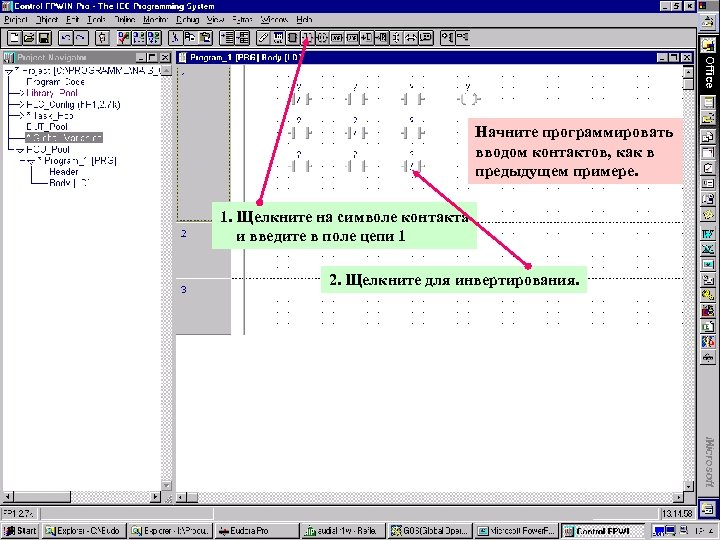Screen dimensions: 720x540
Task: Expand the PLC_Config tree node
Action: 21,105
